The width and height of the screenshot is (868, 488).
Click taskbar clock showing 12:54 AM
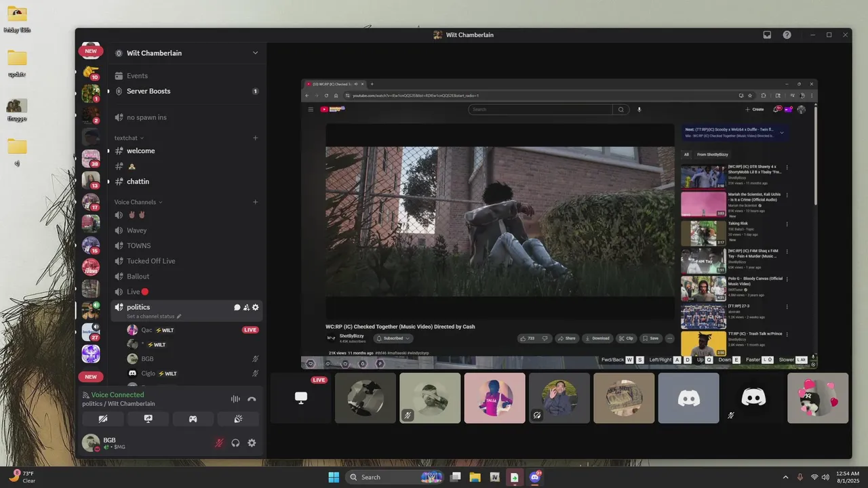point(848,477)
